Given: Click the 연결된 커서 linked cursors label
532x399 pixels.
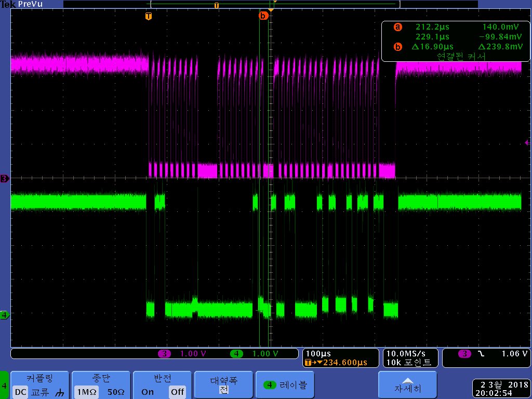Looking at the screenshot, I should [x=461, y=56].
